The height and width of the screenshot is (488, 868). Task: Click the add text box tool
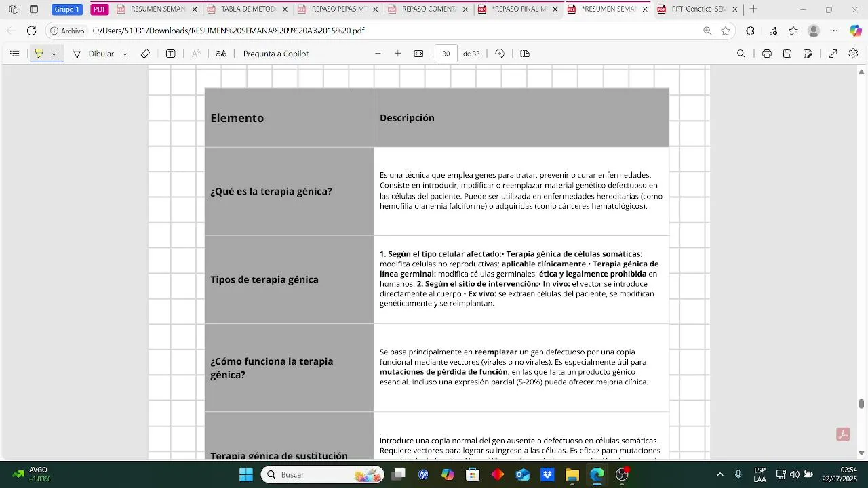(171, 54)
